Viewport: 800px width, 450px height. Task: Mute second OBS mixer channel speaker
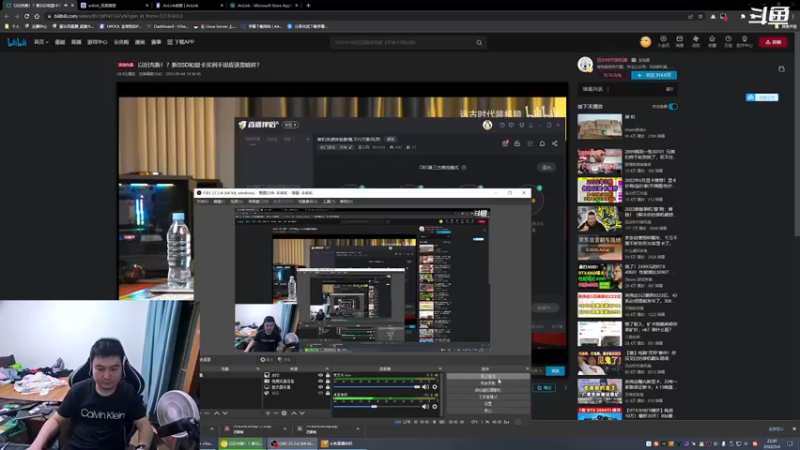pos(426,407)
